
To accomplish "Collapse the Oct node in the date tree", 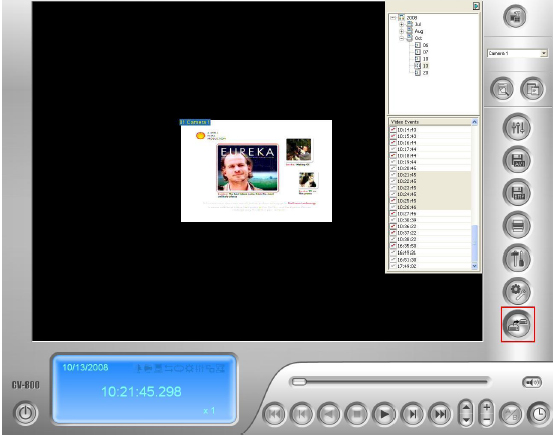I will coord(401,38).
